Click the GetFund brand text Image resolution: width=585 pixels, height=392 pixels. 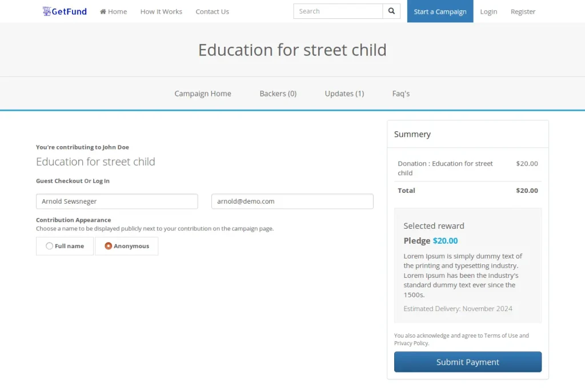click(x=69, y=11)
